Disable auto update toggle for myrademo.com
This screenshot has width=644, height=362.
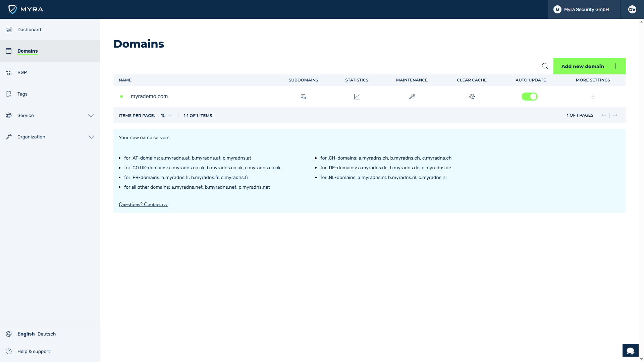click(529, 97)
